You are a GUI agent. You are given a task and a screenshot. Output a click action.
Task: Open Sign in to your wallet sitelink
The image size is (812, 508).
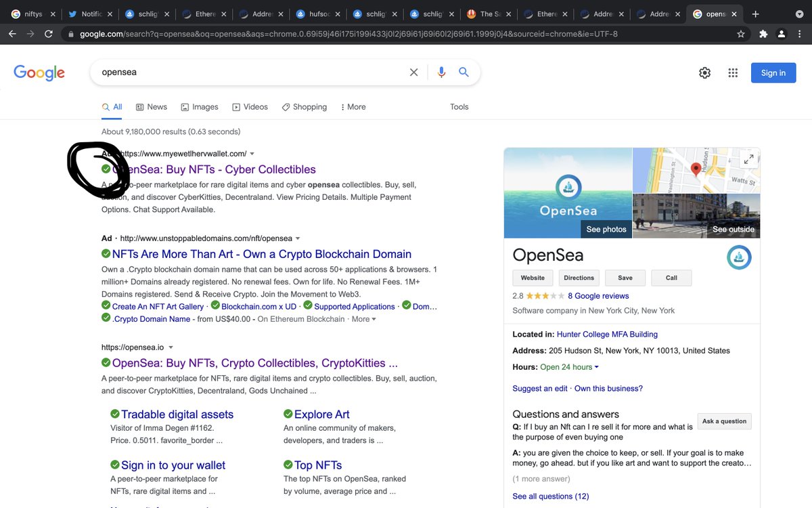point(173,465)
